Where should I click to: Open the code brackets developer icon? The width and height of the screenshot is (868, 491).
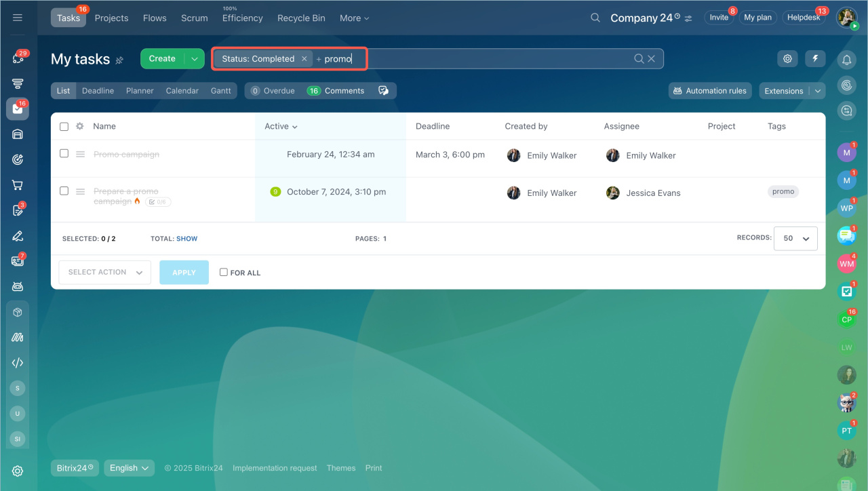tap(18, 363)
